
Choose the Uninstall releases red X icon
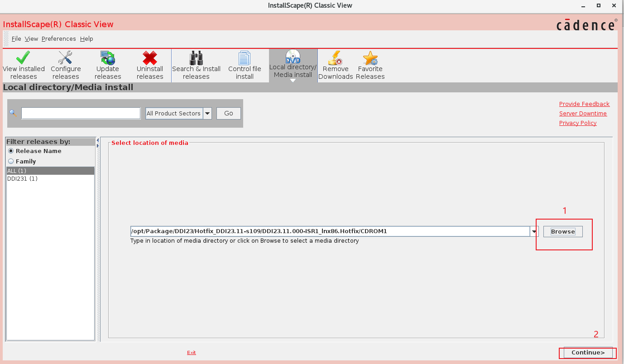[150, 58]
